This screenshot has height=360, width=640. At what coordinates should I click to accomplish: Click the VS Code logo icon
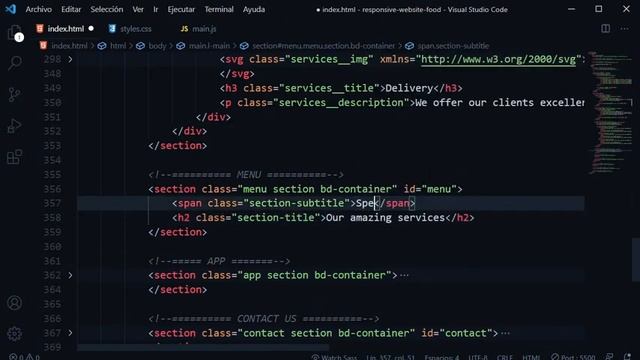tap(10, 9)
